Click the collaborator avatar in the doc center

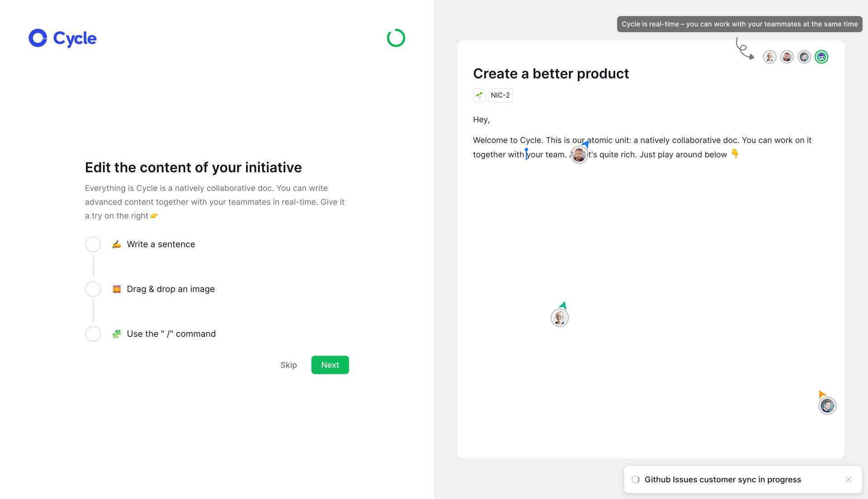click(559, 318)
